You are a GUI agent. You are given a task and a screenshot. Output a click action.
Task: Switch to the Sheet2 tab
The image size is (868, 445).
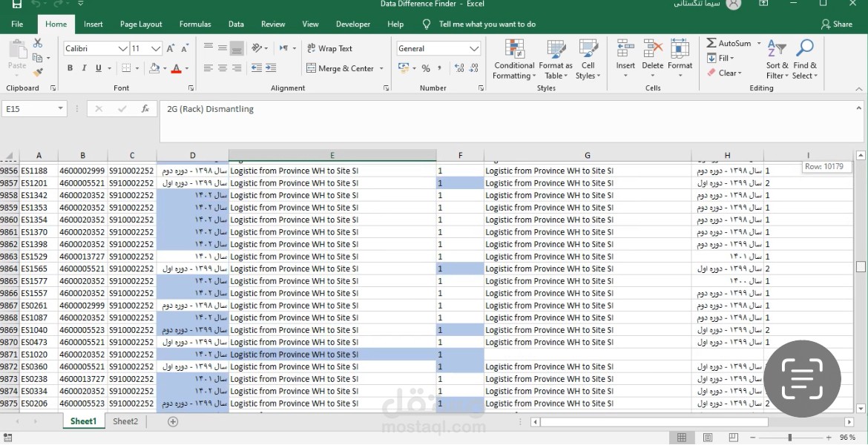point(125,422)
